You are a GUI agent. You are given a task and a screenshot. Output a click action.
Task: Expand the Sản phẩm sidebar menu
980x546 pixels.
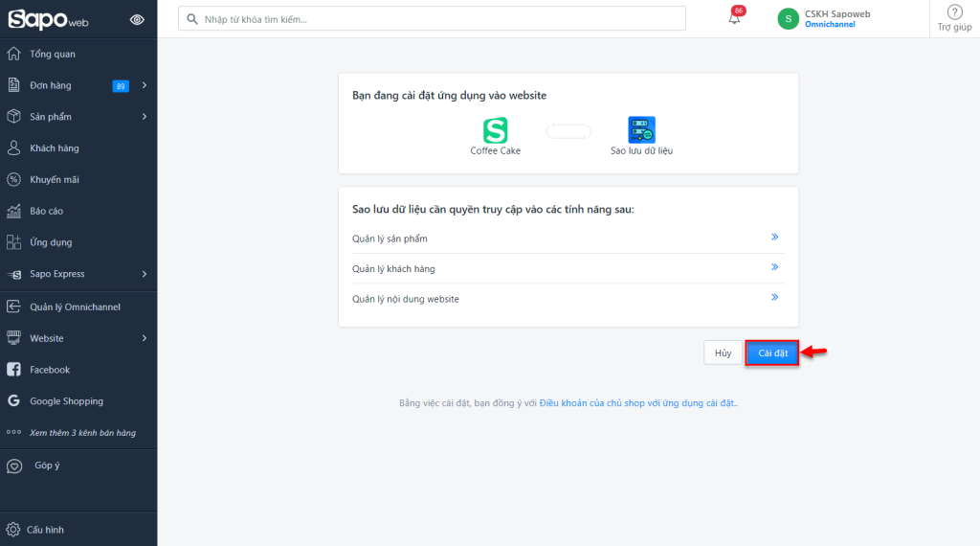point(144,117)
